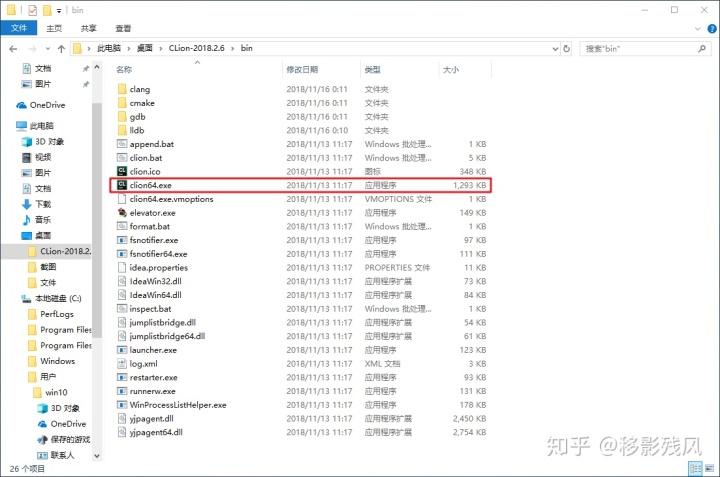Select 截图 folder in sidebar
Viewport: 720px width, 477px height.
click(x=48, y=267)
